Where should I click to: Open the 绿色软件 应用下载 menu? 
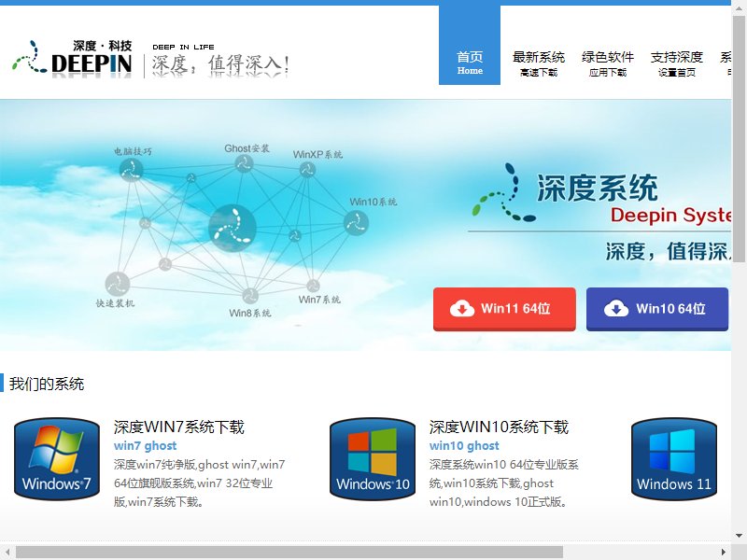tap(608, 63)
